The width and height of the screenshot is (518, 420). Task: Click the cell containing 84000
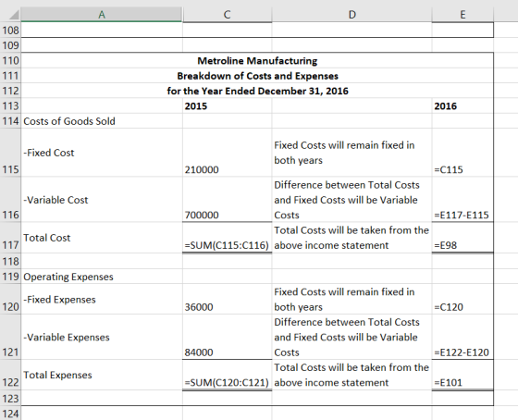[227, 337]
